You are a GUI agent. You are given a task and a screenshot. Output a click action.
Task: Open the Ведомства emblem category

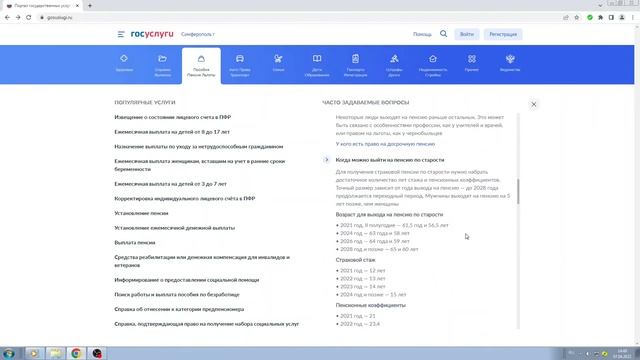point(510,64)
